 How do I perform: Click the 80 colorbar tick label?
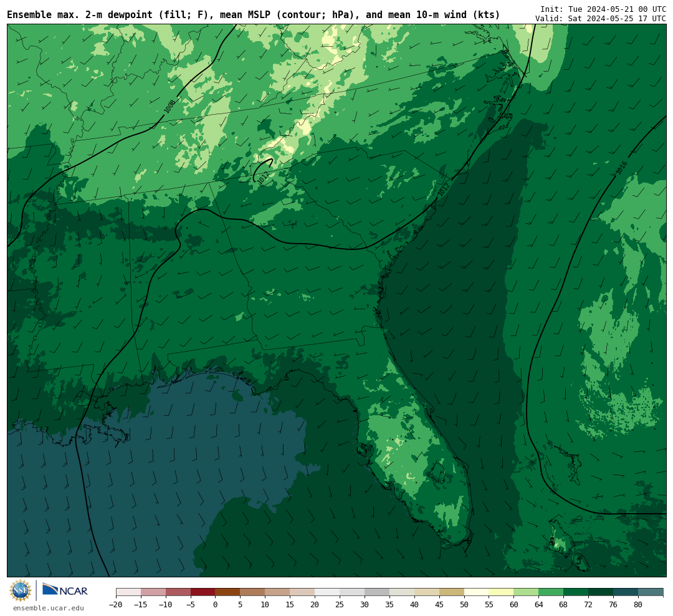(x=639, y=604)
